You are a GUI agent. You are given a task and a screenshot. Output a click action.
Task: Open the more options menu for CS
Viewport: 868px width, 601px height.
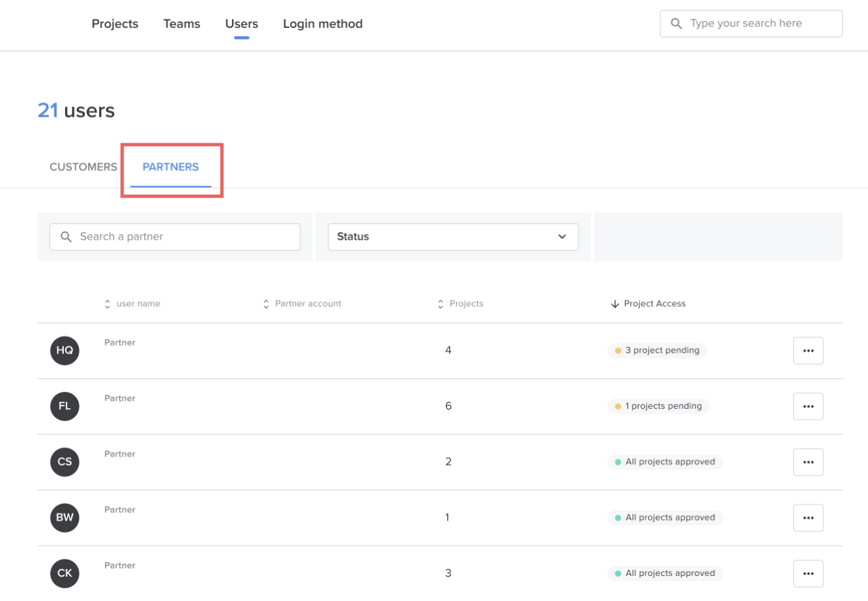click(808, 462)
